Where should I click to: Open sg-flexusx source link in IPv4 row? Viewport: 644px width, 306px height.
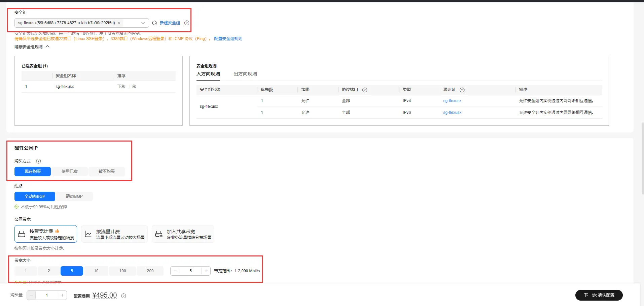tap(452, 101)
